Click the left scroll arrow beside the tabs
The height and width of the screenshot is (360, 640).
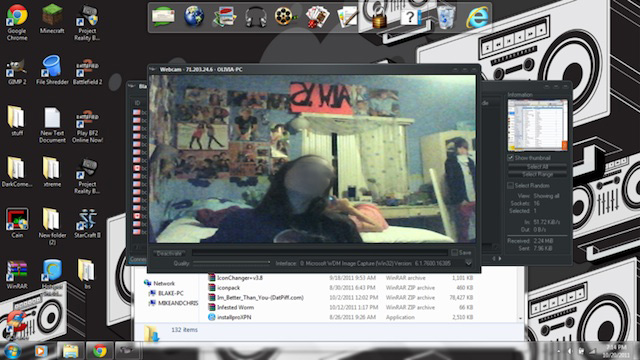tap(493, 258)
